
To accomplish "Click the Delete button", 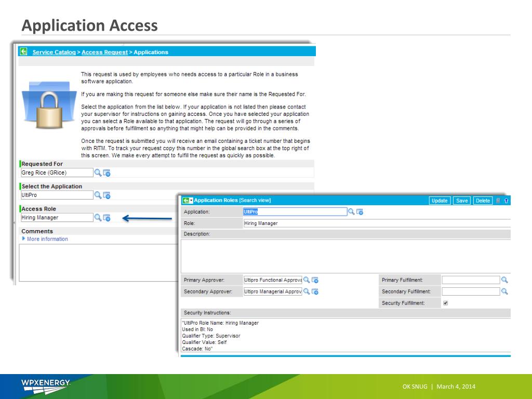I will coord(483,201).
